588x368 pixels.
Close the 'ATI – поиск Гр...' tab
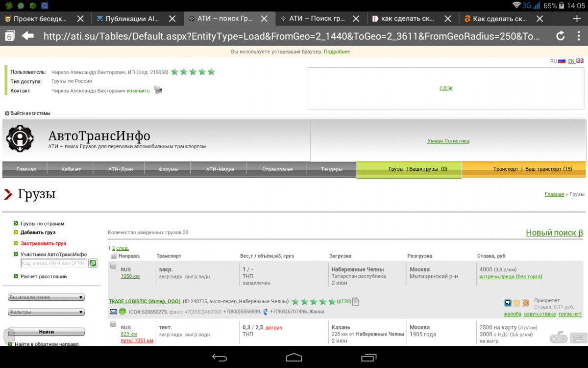[264, 19]
